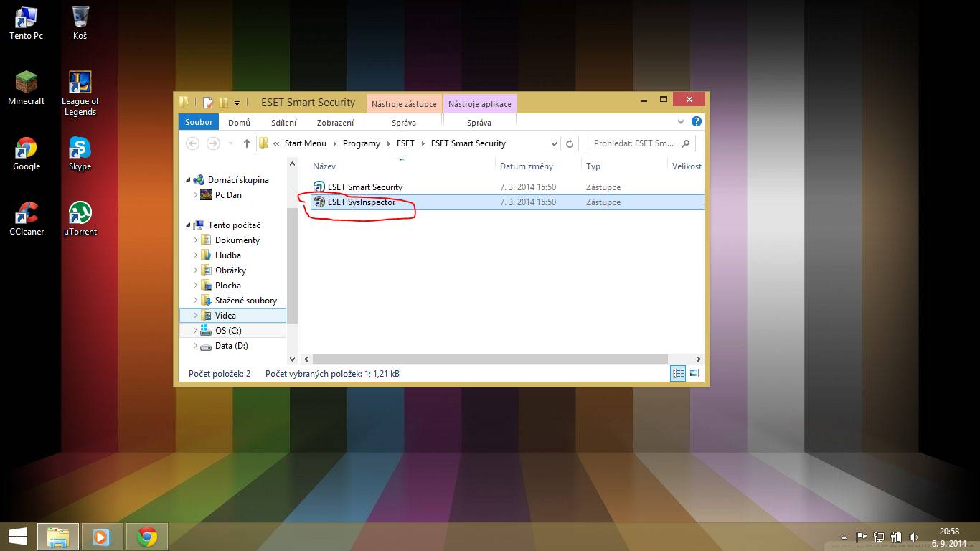
Task: Click the network tray icon
Action: (879, 537)
